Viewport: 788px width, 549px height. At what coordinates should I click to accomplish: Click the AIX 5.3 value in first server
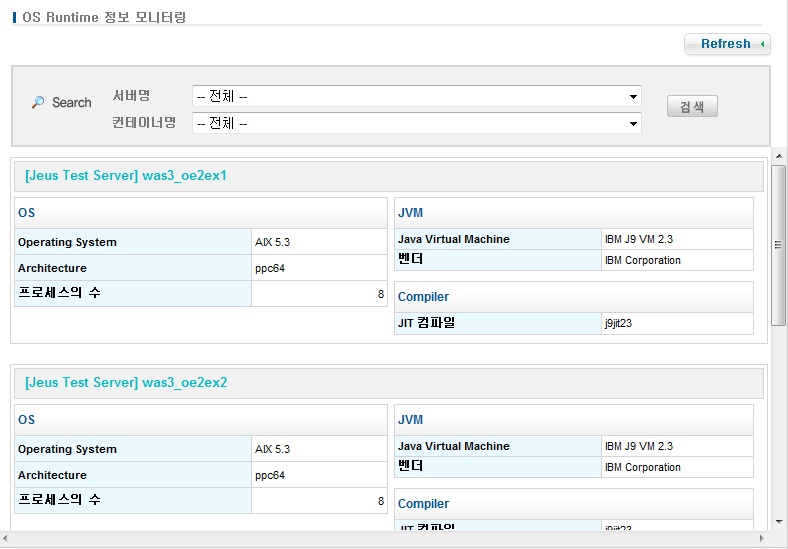click(x=272, y=242)
